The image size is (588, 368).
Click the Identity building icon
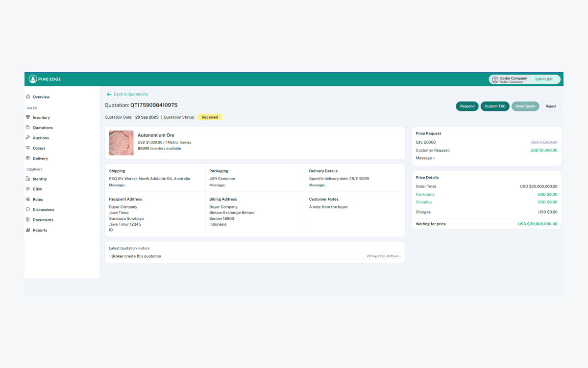pyautogui.click(x=28, y=179)
